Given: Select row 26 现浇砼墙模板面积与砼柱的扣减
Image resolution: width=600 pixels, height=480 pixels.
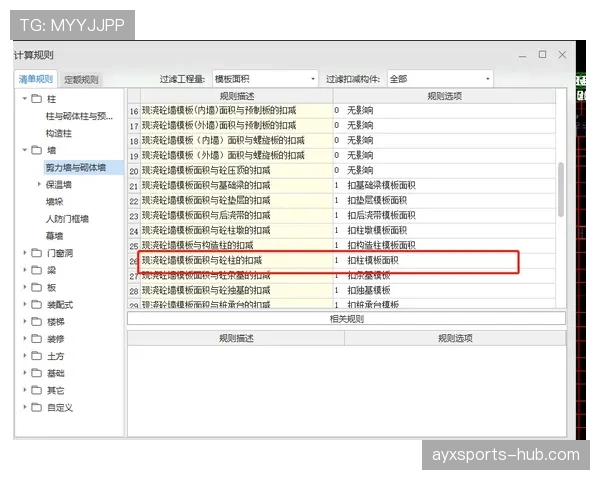Looking at the screenshot, I should [x=342, y=261].
